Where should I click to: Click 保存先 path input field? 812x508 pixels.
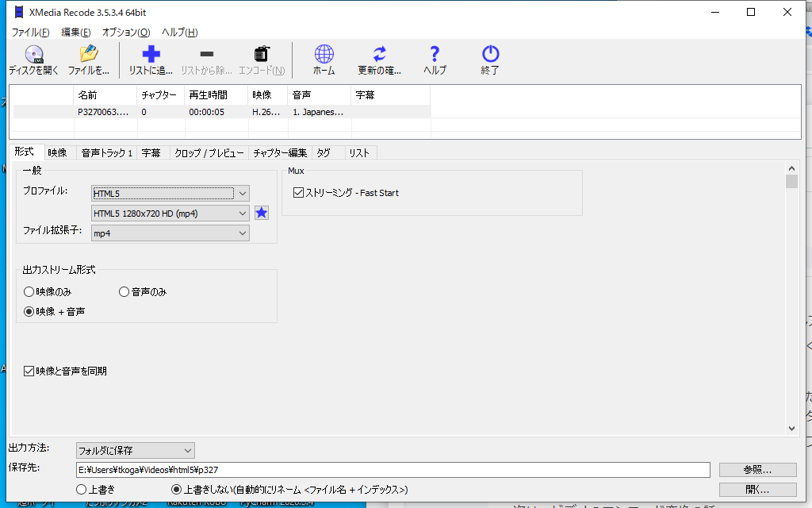tap(393, 470)
